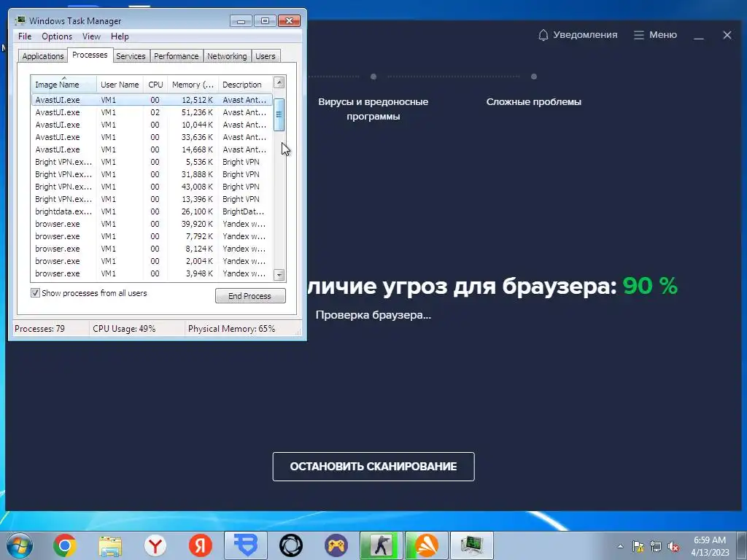
Task: Select browser.exe row using 7,792 K
Action: tap(152, 236)
